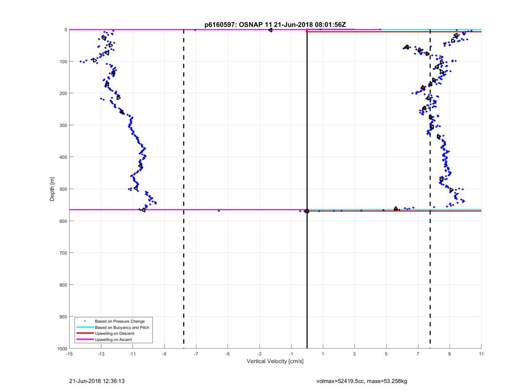
Task: Click x-axis tick label '-7'
Action: point(196,354)
